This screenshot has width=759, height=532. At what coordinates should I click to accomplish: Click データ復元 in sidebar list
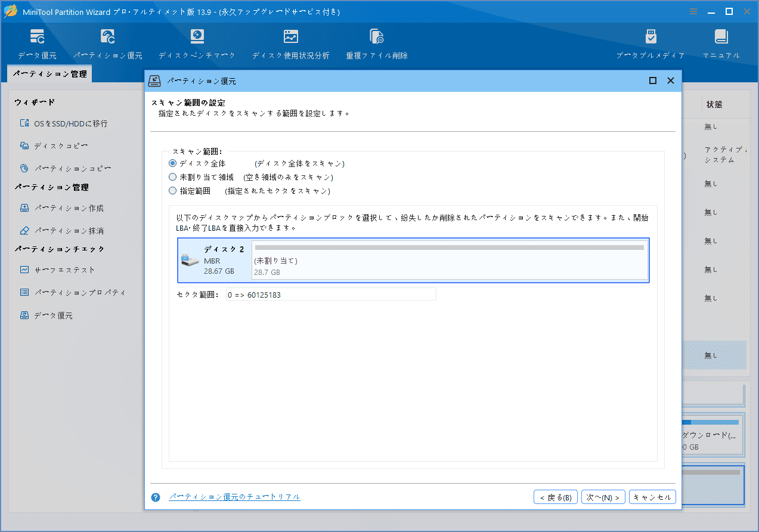[46, 315]
